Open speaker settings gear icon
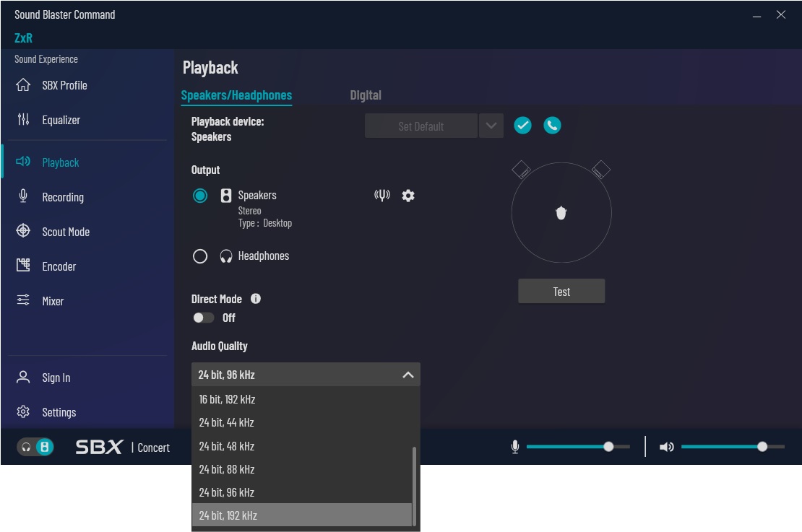Screen dimensions: 802x532 (x=408, y=196)
